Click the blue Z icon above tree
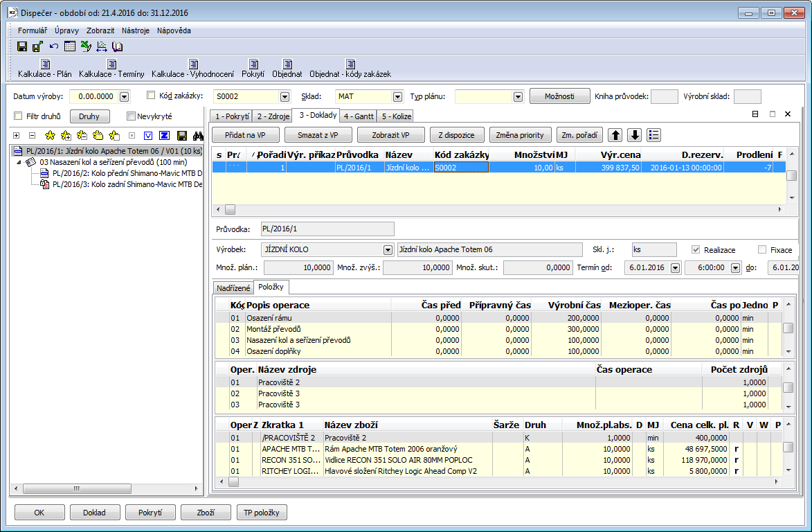The width and height of the screenshot is (812, 532). click(x=164, y=136)
